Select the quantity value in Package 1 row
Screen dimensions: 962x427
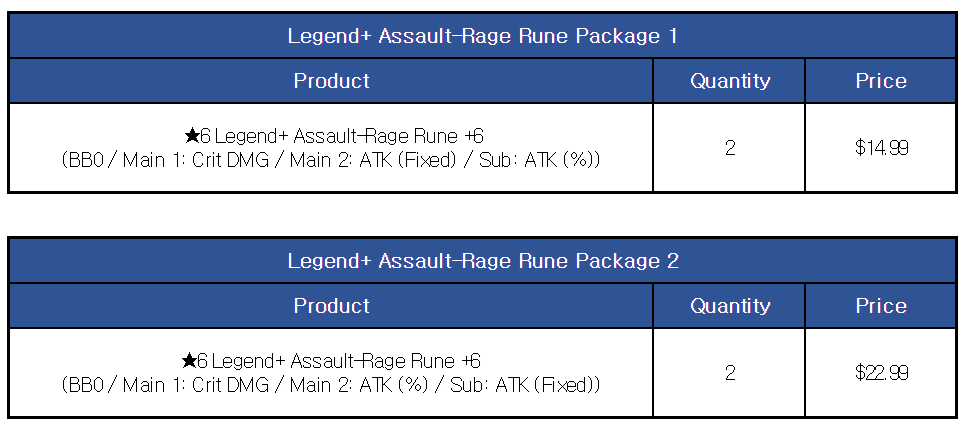point(730,148)
